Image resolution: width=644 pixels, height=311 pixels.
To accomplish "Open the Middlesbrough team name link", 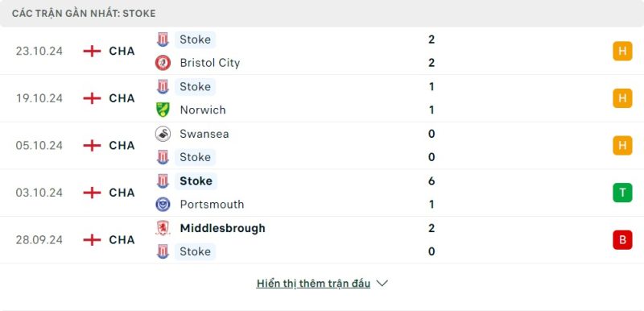I will point(223,228).
